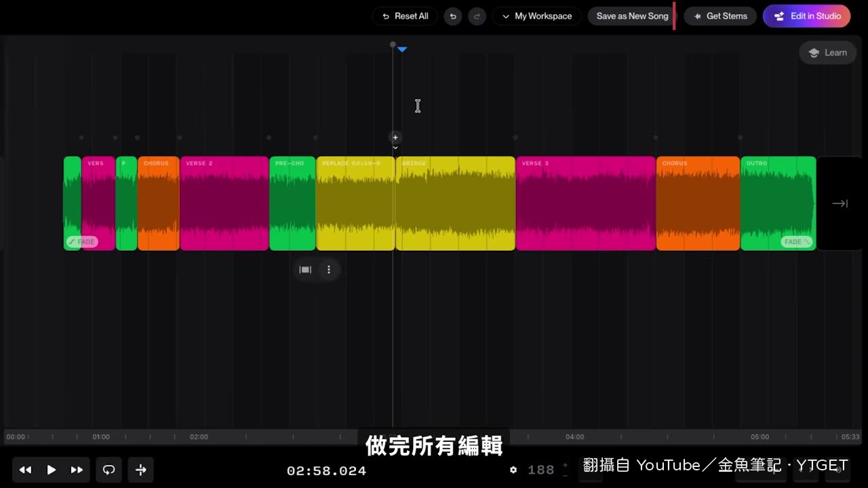Click Get Stems

click(720, 16)
